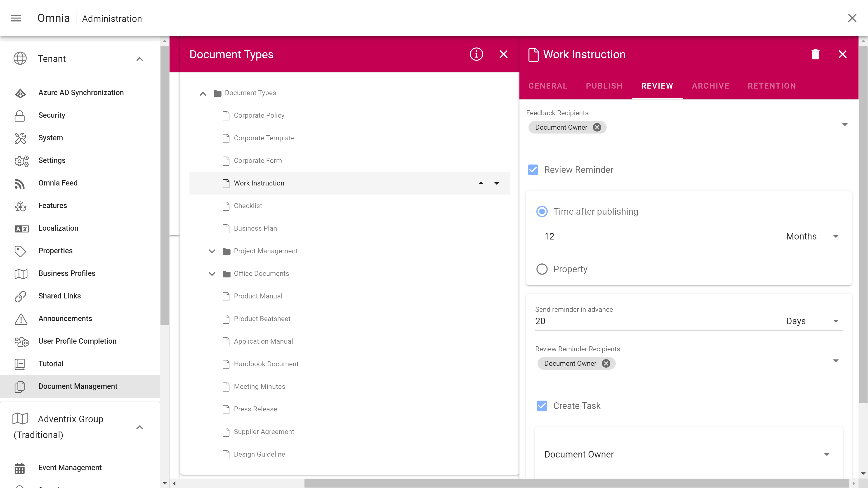Delete Work Instruction using trash icon

(x=815, y=54)
